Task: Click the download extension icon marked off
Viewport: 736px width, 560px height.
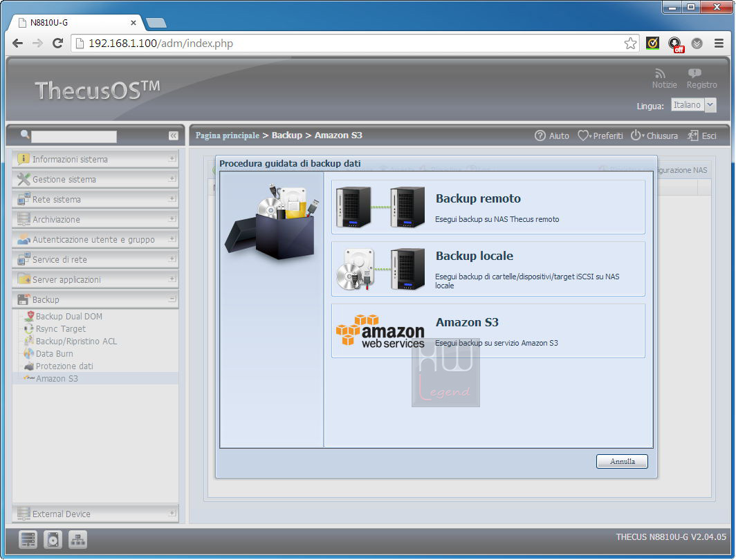Action: pyautogui.click(x=675, y=44)
